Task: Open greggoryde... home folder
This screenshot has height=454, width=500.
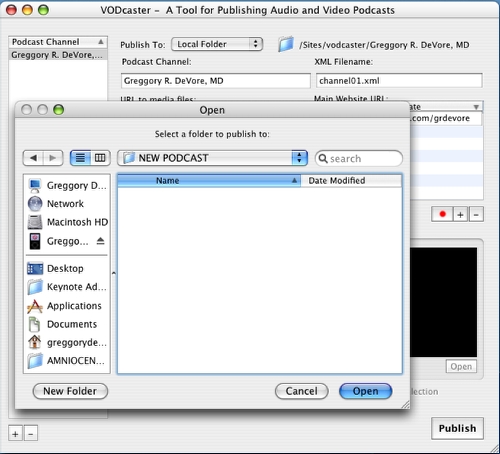Action: 67,342
